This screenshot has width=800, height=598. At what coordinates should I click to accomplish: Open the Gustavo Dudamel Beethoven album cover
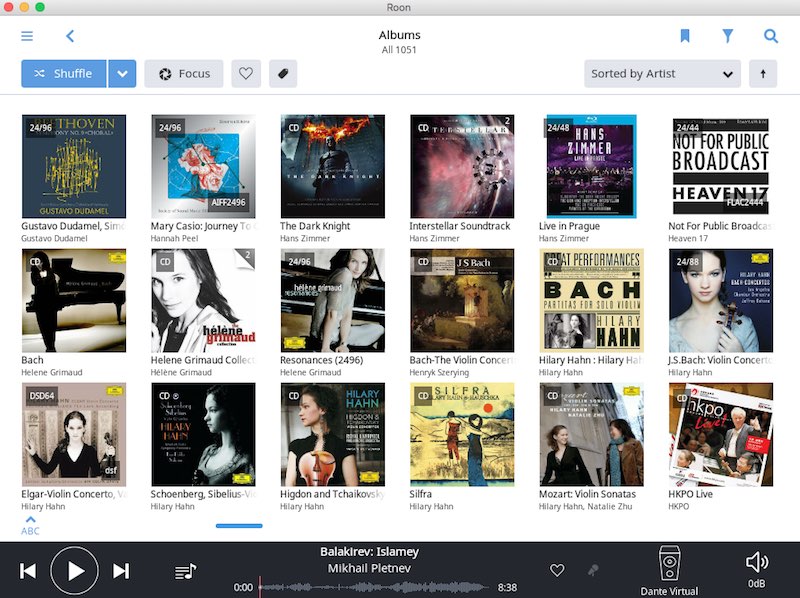[x=74, y=166]
